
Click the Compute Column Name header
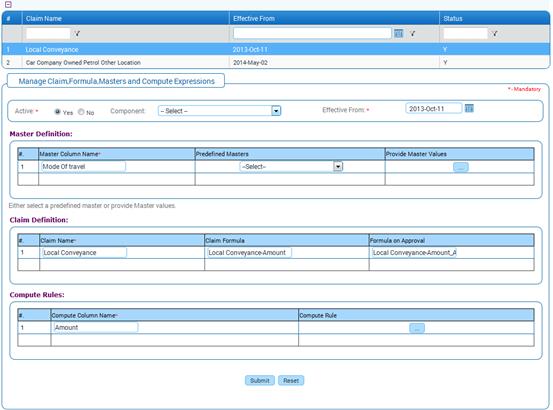pyautogui.click(x=174, y=315)
